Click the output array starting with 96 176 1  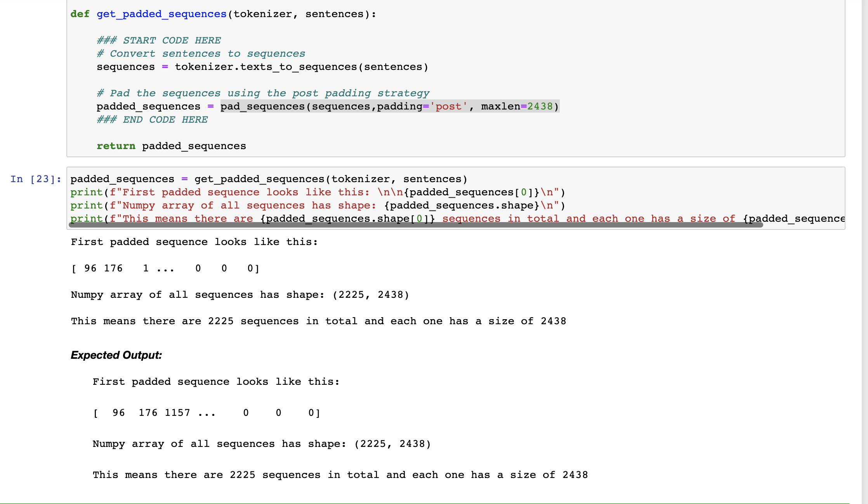tap(165, 268)
